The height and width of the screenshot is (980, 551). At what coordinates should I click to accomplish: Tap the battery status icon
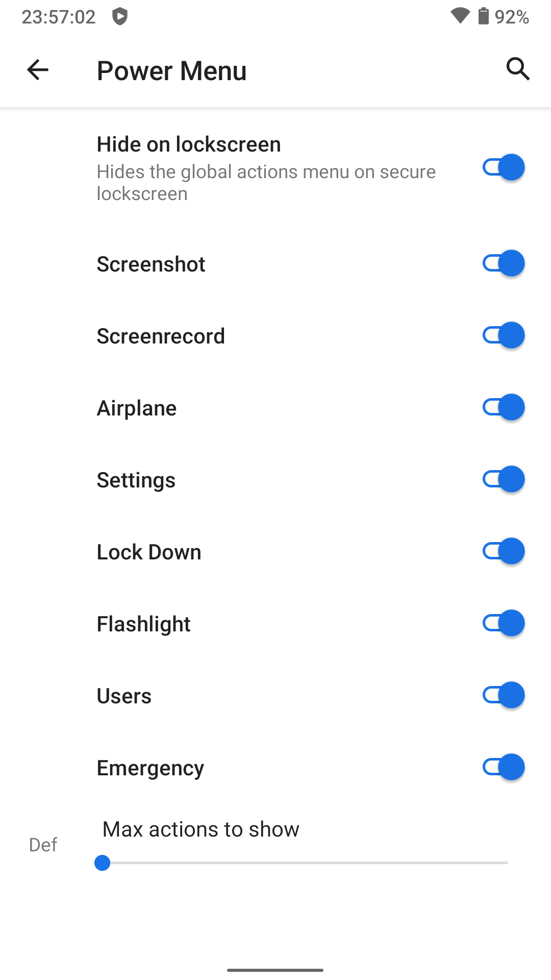click(483, 16)
